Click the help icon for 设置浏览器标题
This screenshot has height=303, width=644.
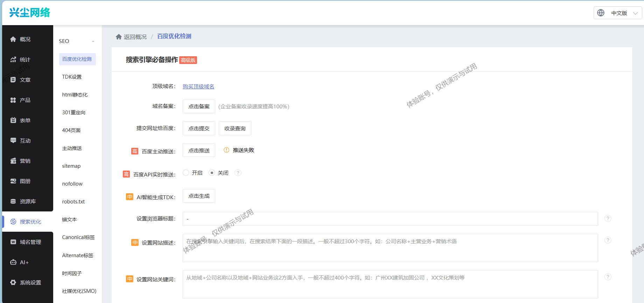click(x=608, y=218)
